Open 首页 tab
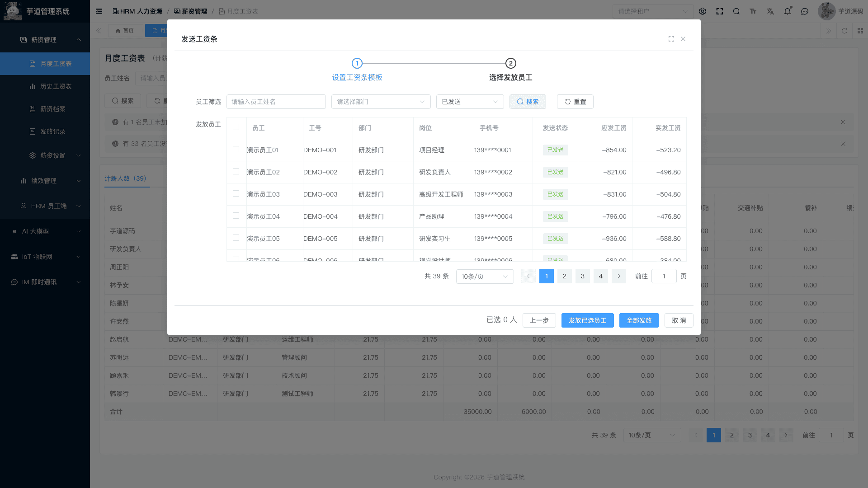 coord(124,31)
